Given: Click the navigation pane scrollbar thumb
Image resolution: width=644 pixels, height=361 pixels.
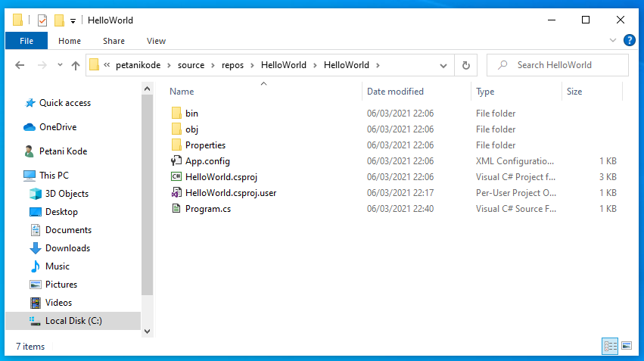Looking at the screenshot, I should tap(148, 195).
